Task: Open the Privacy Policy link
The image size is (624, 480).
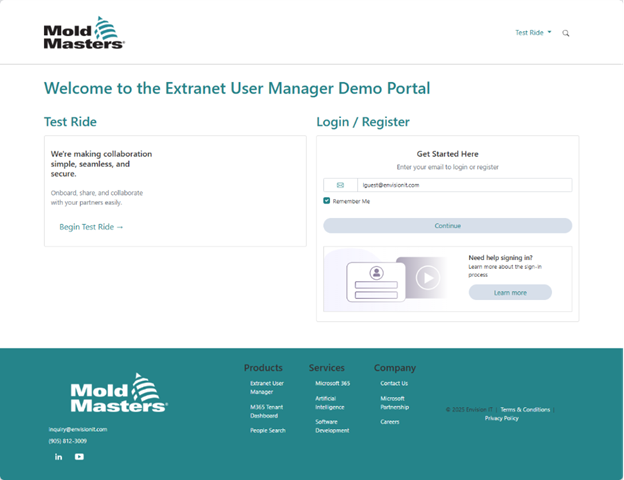Action: coord(501,418)
